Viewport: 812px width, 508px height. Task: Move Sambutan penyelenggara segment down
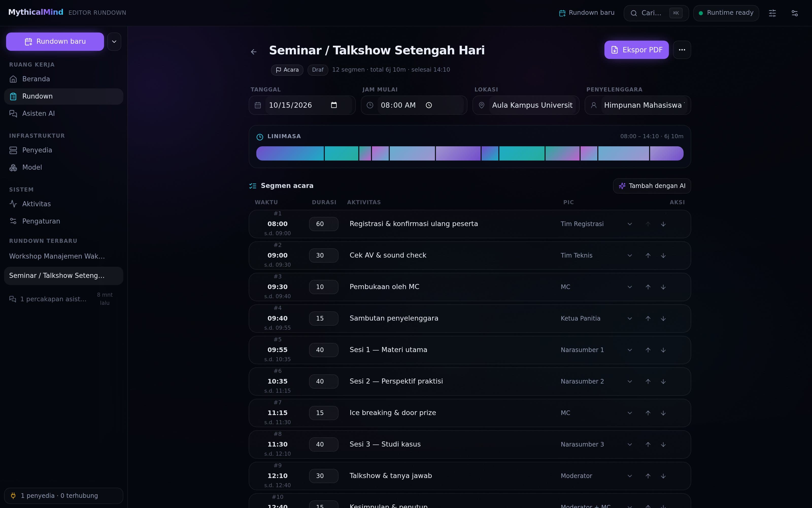[663, 319]
